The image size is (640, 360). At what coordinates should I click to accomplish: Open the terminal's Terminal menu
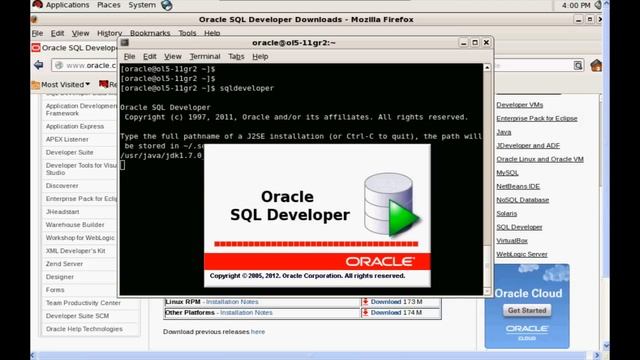[x=205, y=56]
